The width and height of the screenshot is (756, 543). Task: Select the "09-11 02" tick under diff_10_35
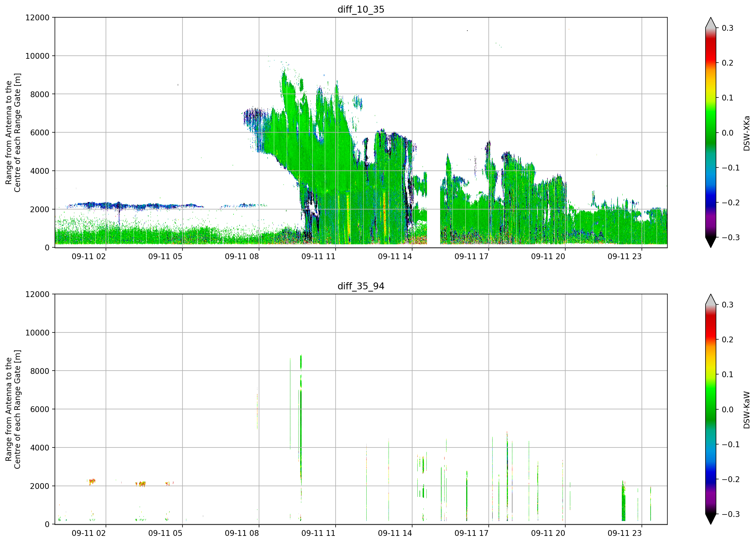point(89,256)
